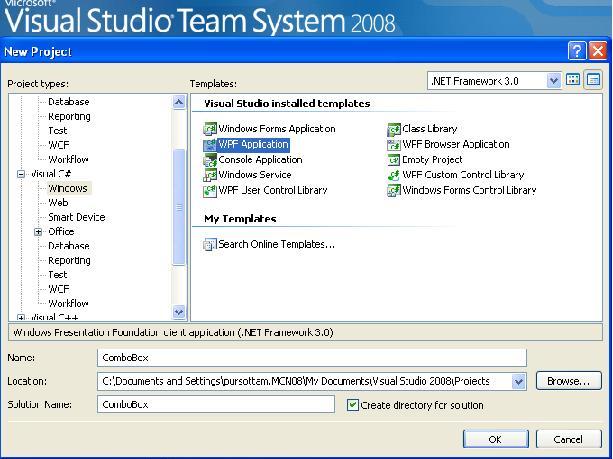Click the 'WPF Browser Application' label
613x459 pixels.
click(456, 144)
